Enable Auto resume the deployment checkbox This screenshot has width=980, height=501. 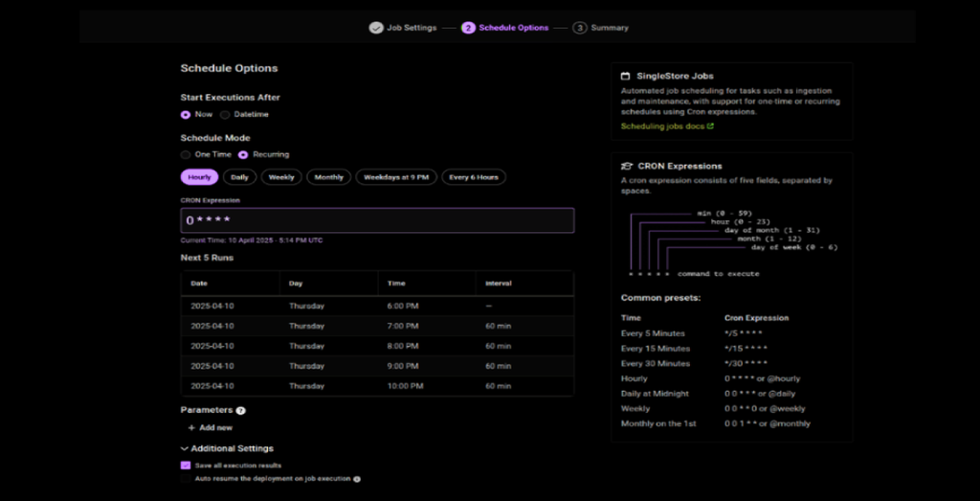click(186, 478)
